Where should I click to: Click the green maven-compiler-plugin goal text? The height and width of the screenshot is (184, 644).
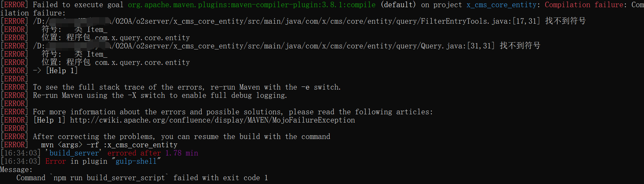tap(251, 5)
